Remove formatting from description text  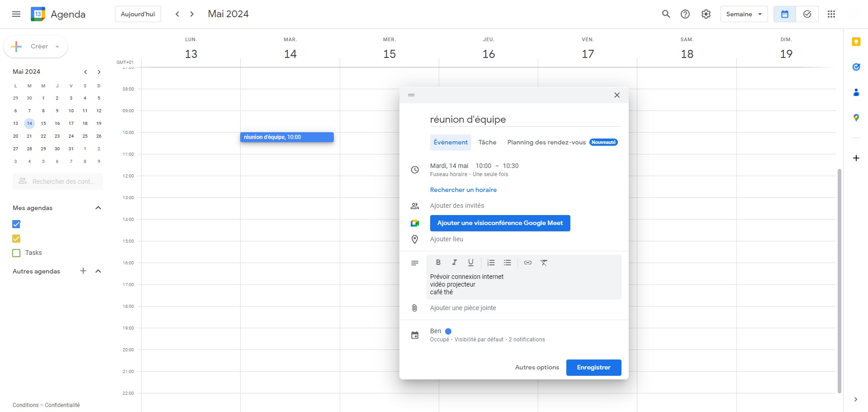[544, 263]
